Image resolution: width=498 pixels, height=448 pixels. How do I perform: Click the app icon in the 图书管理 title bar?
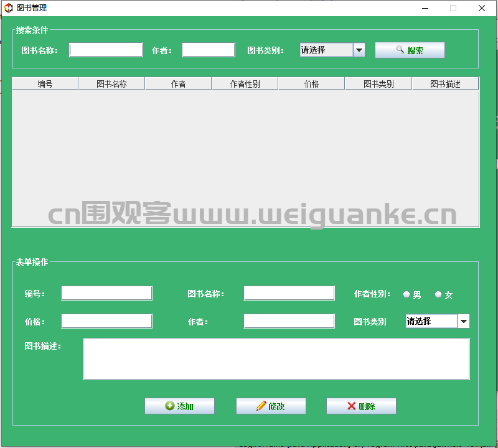[x=9, y=8]
